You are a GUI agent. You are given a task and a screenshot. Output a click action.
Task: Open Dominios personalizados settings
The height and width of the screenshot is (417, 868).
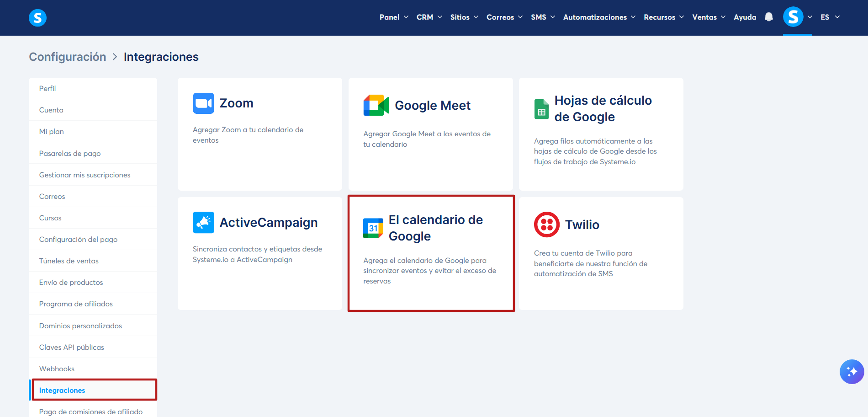[x=93, y=326]
